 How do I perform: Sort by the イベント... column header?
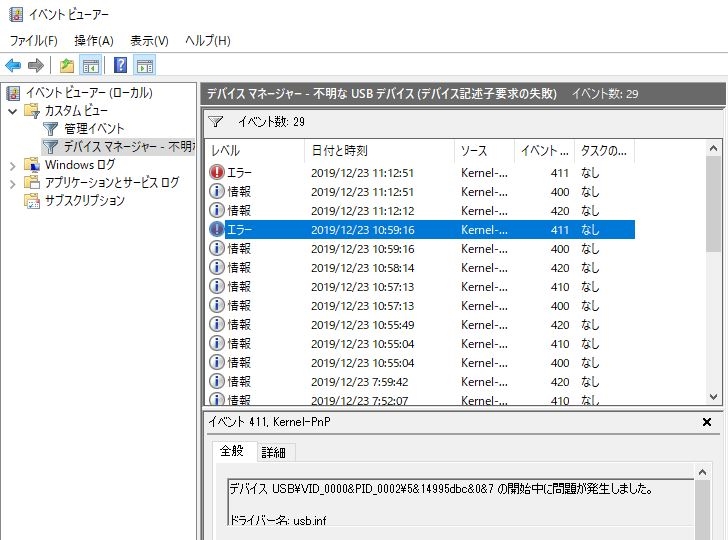pyautogui.click(x=544, y=150)
